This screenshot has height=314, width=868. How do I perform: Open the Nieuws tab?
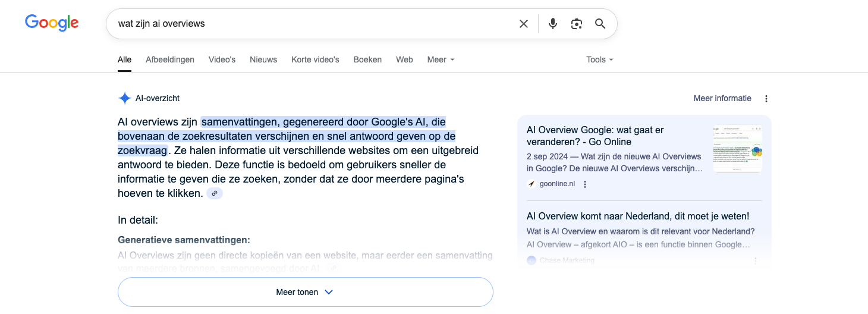pyautogui.click(x=263, y=59)
